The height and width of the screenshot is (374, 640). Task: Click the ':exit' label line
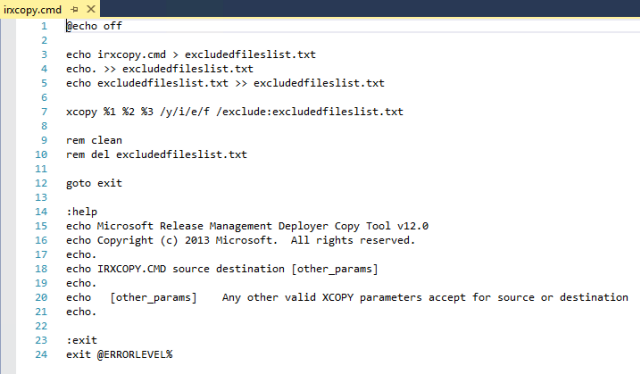pos(82,341)
